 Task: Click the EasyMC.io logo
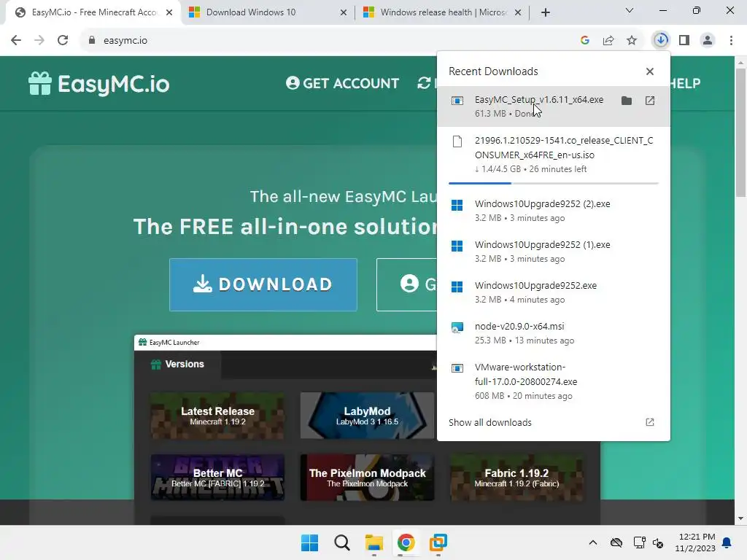[98, 84]
